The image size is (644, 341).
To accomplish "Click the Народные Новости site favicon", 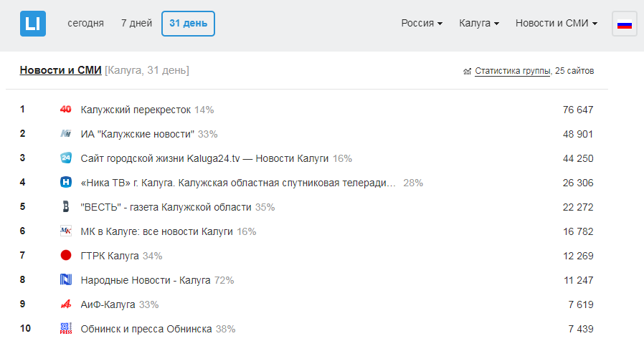I will tap(66, 280).
